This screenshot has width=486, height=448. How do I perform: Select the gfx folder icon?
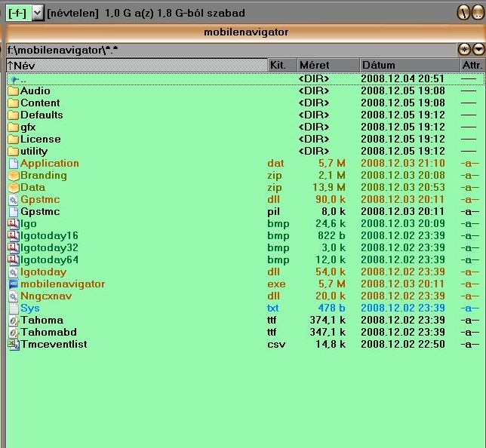pyautogui.click(x=14, y=127)
